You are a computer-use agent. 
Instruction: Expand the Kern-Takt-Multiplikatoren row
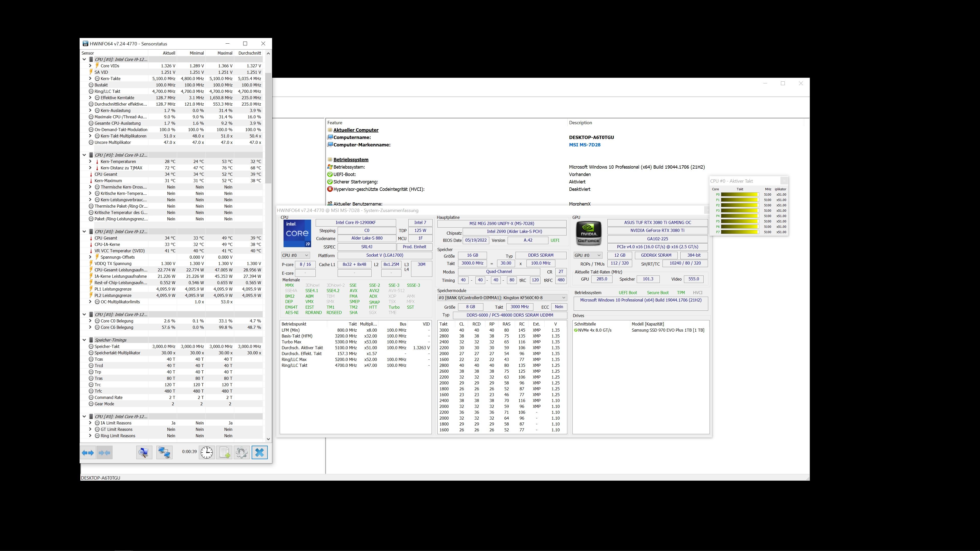click(90, 136)
